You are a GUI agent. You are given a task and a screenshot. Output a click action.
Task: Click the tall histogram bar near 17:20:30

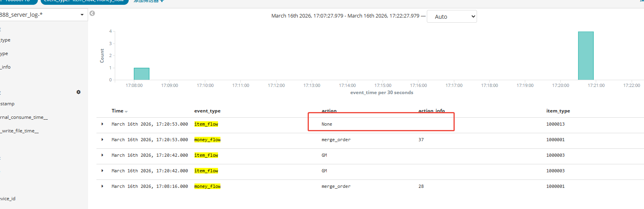(585, 56)
